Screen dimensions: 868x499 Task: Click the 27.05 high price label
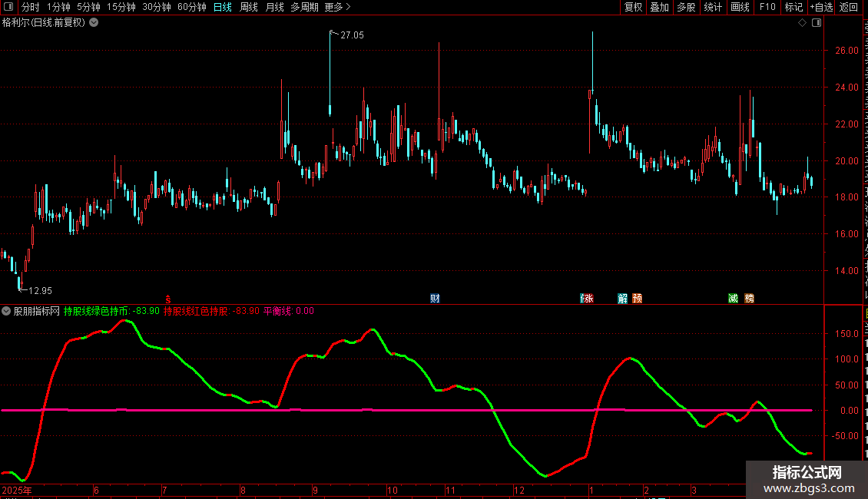[x=353, y=35]
